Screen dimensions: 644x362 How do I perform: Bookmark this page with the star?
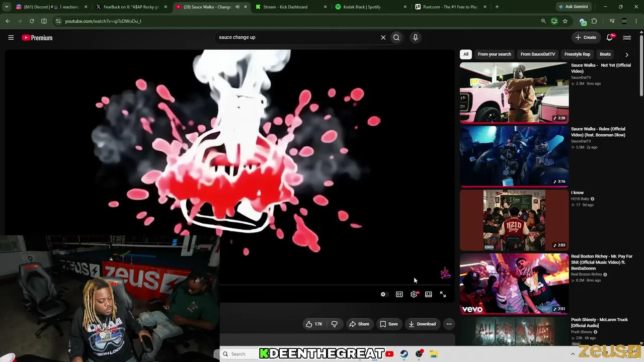coord(565,21)
